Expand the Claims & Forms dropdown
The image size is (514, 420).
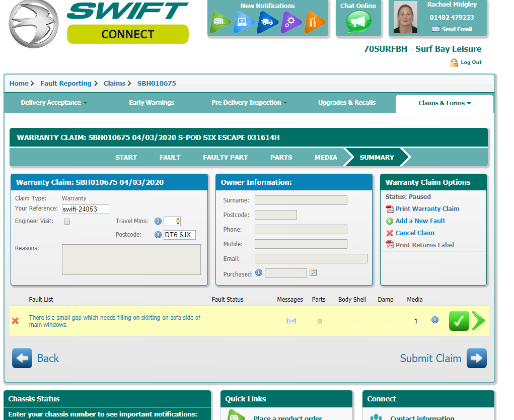coord(445,103)
